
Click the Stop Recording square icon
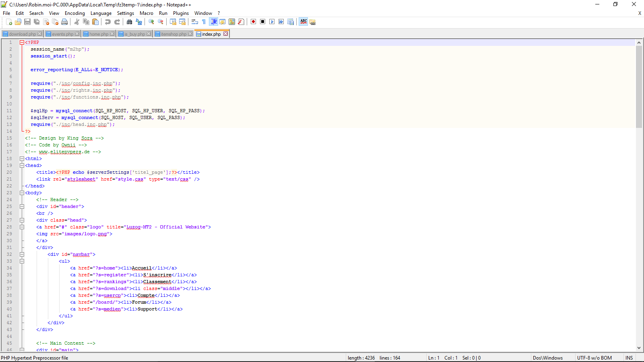(x=262, y=22)
